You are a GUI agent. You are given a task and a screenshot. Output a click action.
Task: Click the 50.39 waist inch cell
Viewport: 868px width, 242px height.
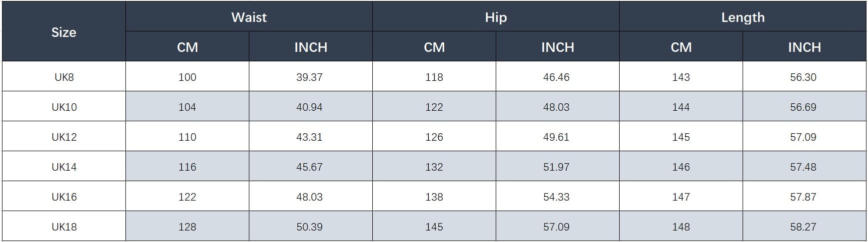click(x=309, y=227)
